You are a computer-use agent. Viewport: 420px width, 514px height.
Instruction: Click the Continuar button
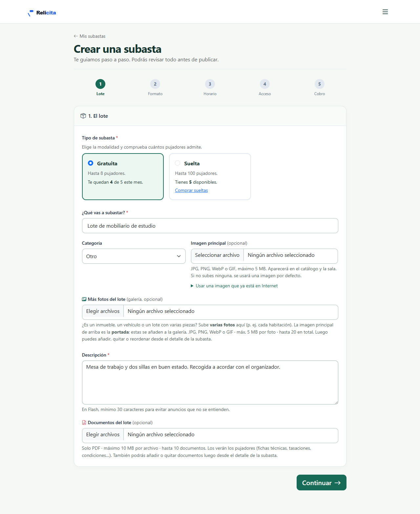tap(322, 483)
